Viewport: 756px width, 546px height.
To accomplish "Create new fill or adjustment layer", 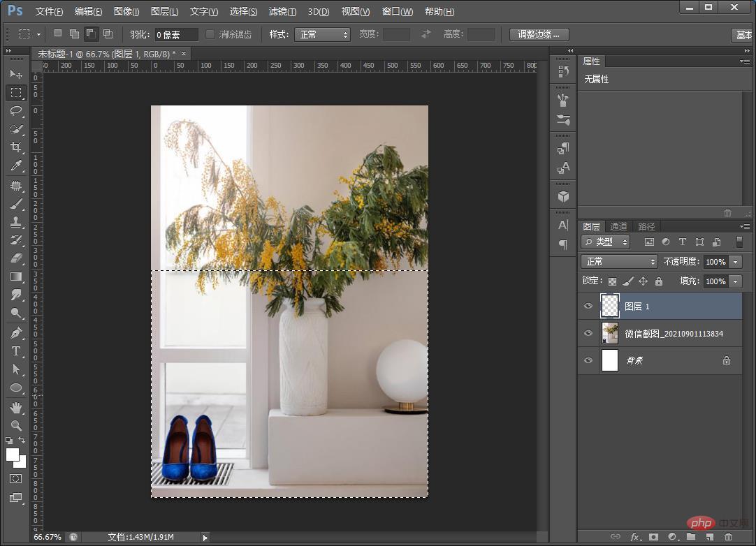I will point(673,536).
